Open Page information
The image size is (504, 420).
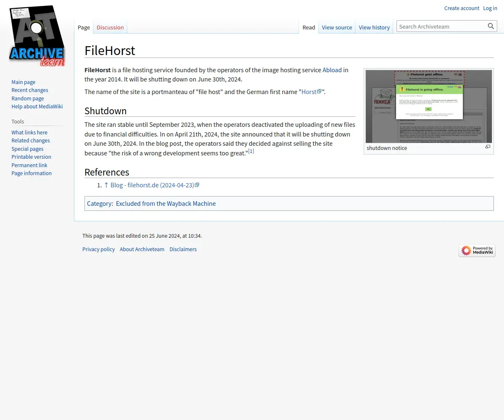tap(31, 173)
